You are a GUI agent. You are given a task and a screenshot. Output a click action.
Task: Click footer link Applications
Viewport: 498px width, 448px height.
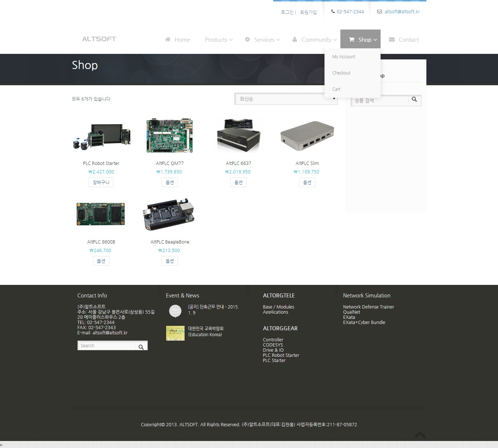[x=275, y=312]
